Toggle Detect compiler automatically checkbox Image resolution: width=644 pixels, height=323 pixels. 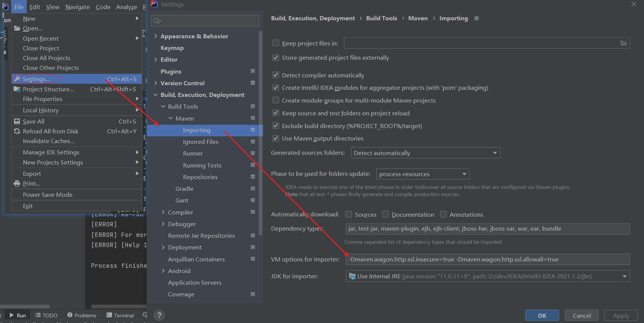pyautogui.click(x=276, y=75)
